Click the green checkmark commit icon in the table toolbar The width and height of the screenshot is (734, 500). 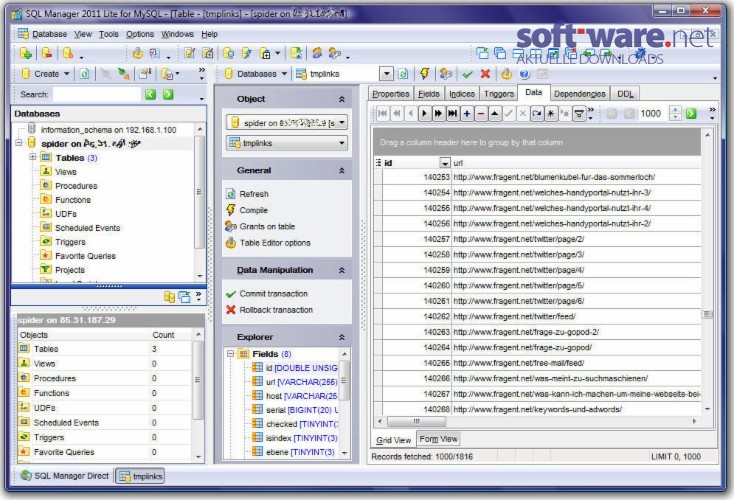pyautogui.click(x=467, y=74)
